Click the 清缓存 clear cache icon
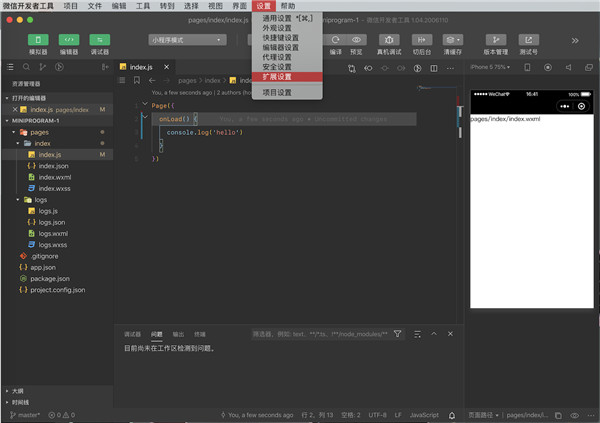The height and width of the screenshot is (423, 600). pos(452,40)
